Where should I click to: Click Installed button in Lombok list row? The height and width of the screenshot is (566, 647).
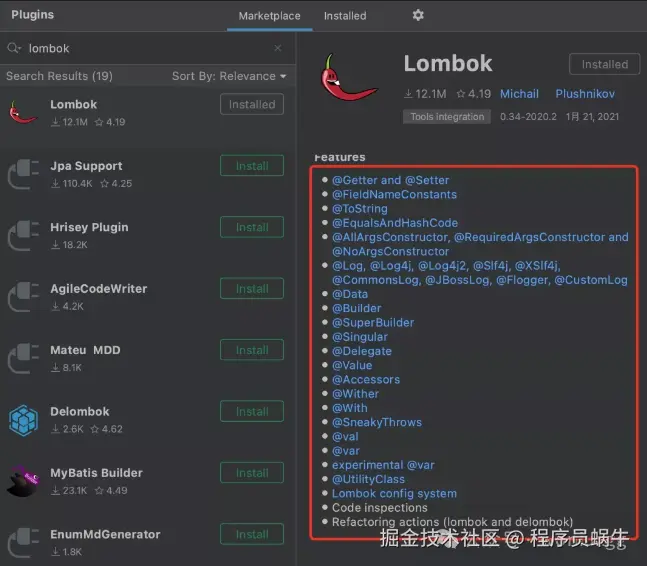pyautogui.click(x=252, y=104)
